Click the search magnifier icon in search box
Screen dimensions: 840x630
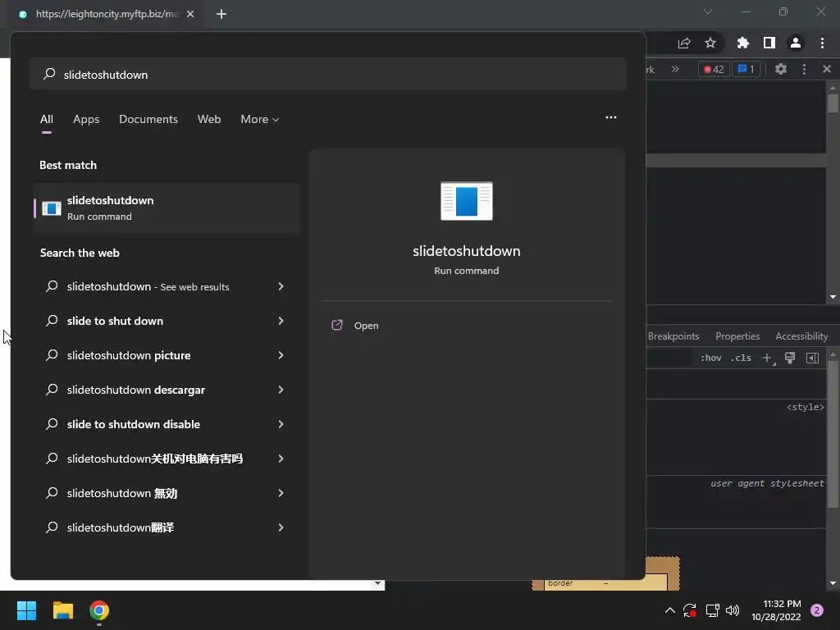49,74
